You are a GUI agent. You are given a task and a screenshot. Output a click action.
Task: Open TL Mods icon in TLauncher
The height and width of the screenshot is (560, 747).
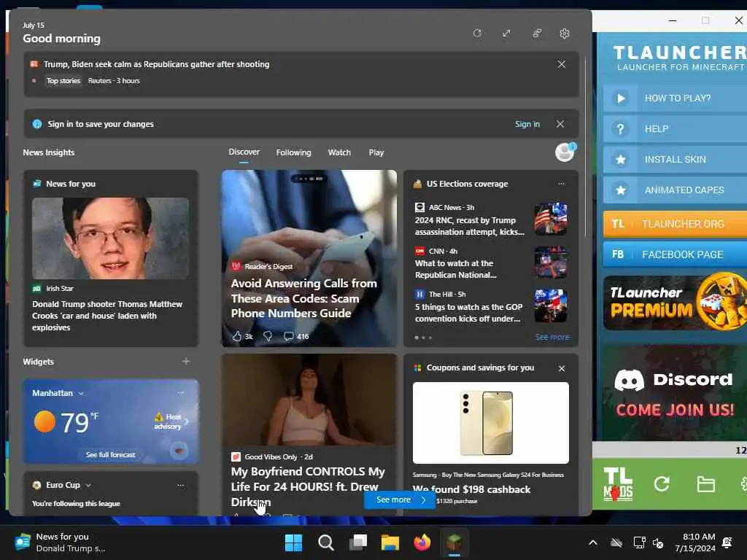tap(618, 484)
